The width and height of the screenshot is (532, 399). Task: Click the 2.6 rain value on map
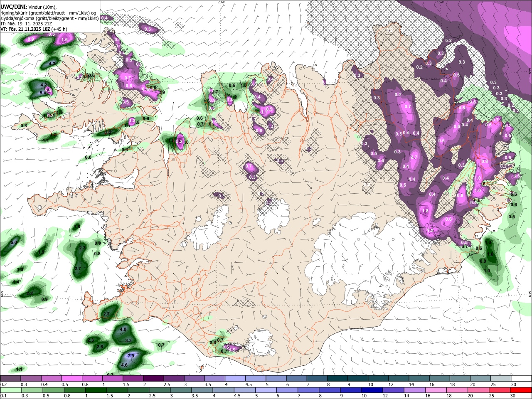click(x=100, y=347)
